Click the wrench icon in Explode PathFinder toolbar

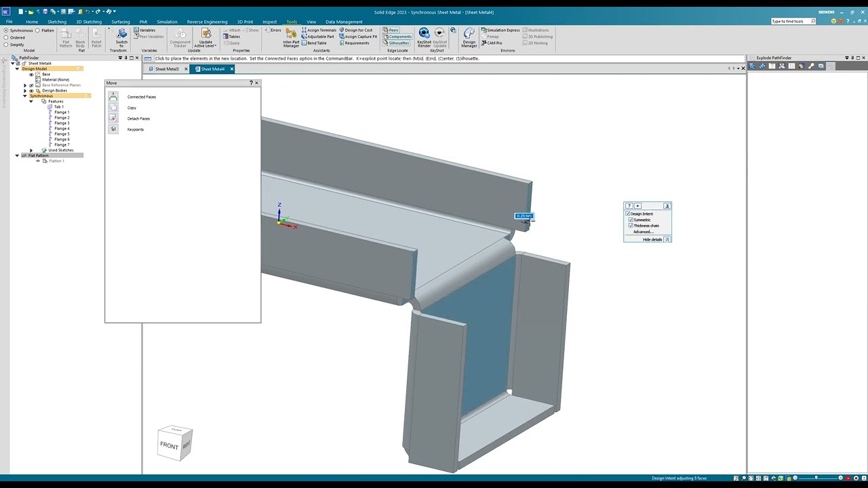(x=811, y=66)
